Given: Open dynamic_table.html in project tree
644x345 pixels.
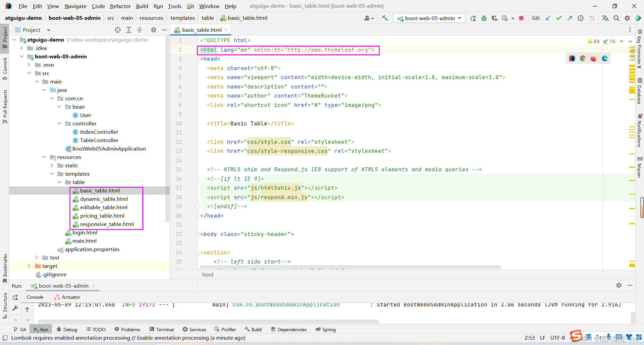Looking at the screenshot, I should tap(104, 199).
